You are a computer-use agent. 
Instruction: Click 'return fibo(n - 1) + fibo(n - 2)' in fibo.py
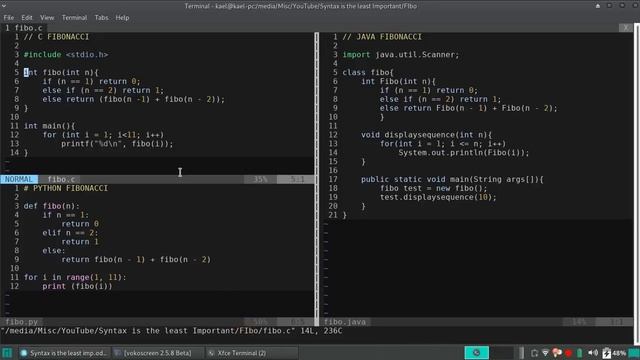click(136, 260)
